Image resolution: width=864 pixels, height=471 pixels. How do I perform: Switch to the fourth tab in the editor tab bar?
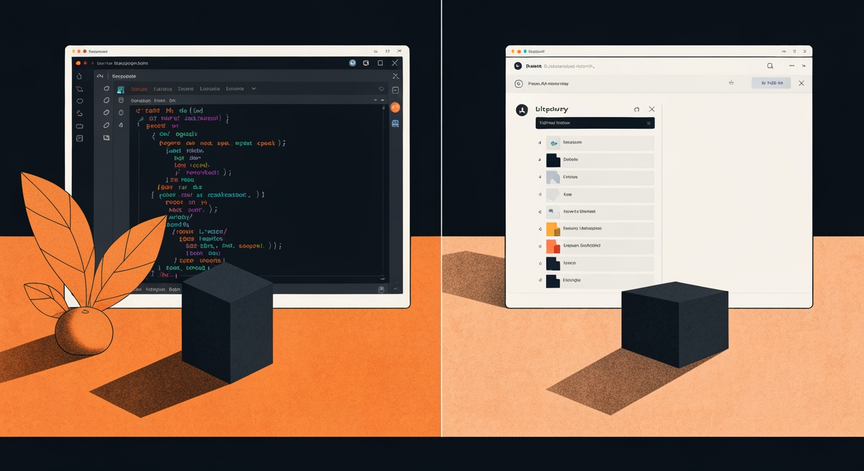tap(209, 89)
